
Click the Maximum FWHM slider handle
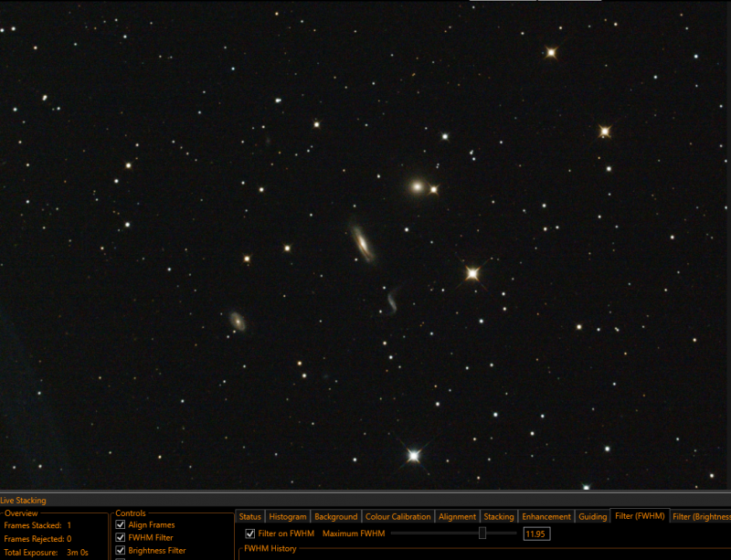tap(482, 534)
